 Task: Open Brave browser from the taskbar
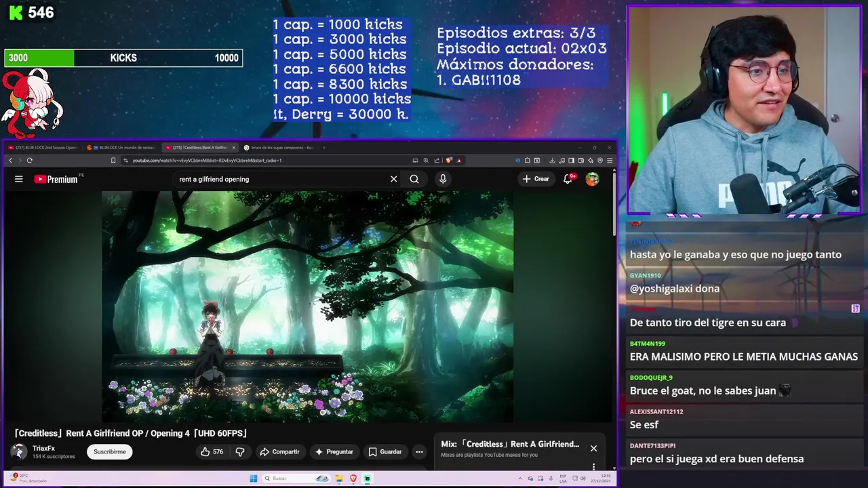(x=353, y=479)
